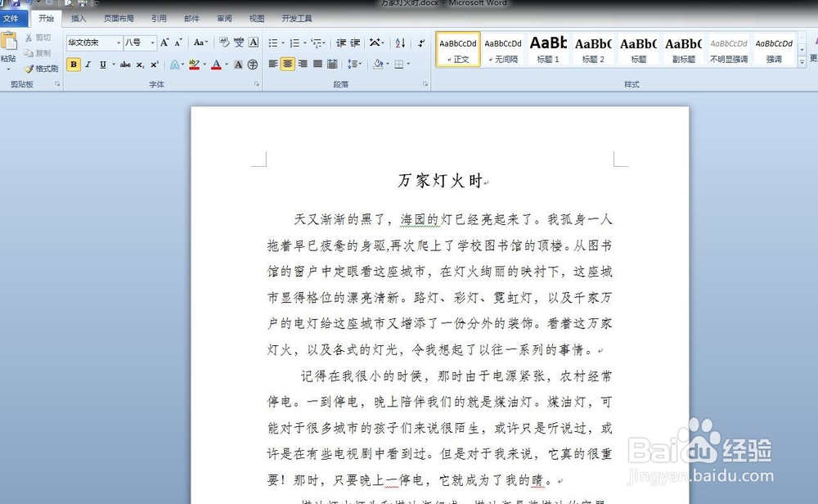Switch to the Mailings (邮件) tab
The image size is (818, 504).
191,19
